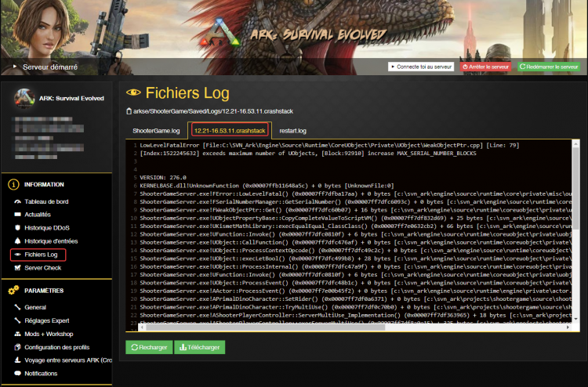This screenshot has height=387, width=588.
Task: Click the Server Check checkmark icon
Action: pyautogui.click(x=16, y=268)
